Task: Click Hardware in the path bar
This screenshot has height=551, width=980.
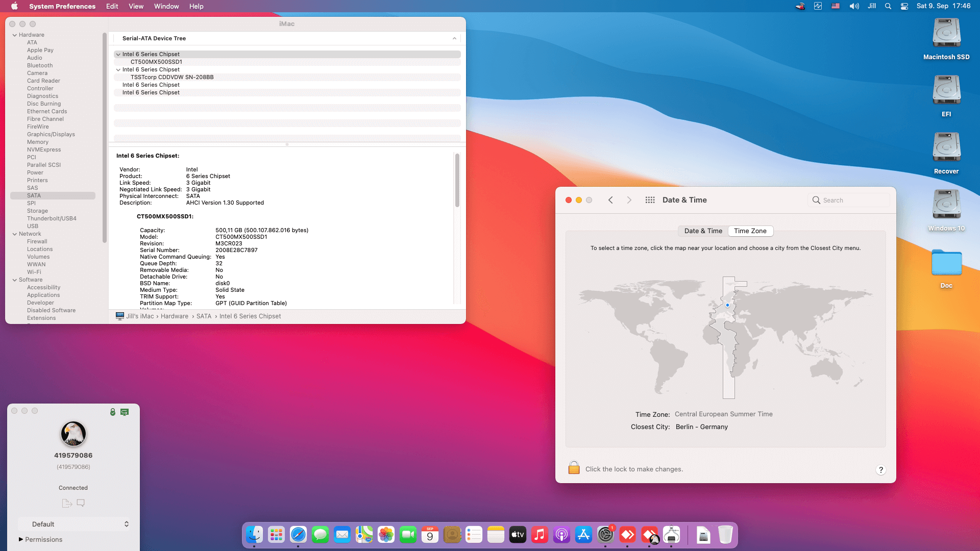Action: [x=175, y=316]
